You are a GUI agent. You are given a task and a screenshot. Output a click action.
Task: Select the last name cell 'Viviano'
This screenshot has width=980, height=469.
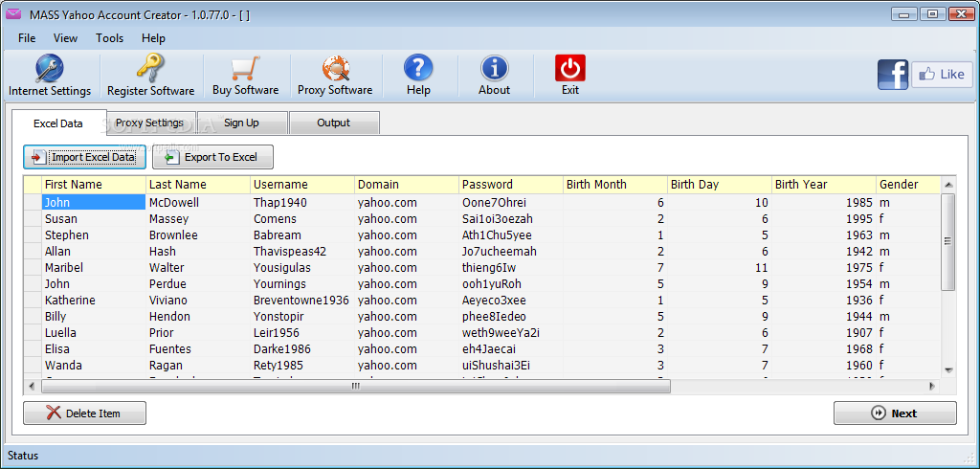pyautogui.click(x=198, y=301)
